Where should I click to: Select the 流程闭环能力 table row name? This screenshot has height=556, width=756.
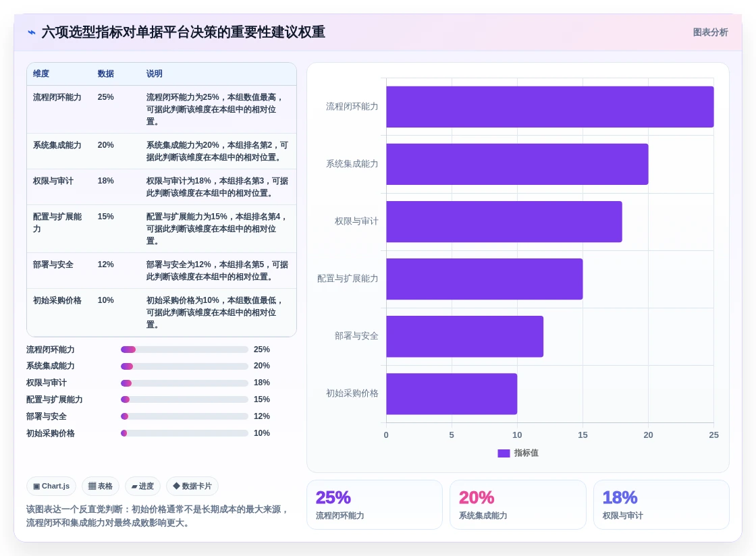click(57, 97)
